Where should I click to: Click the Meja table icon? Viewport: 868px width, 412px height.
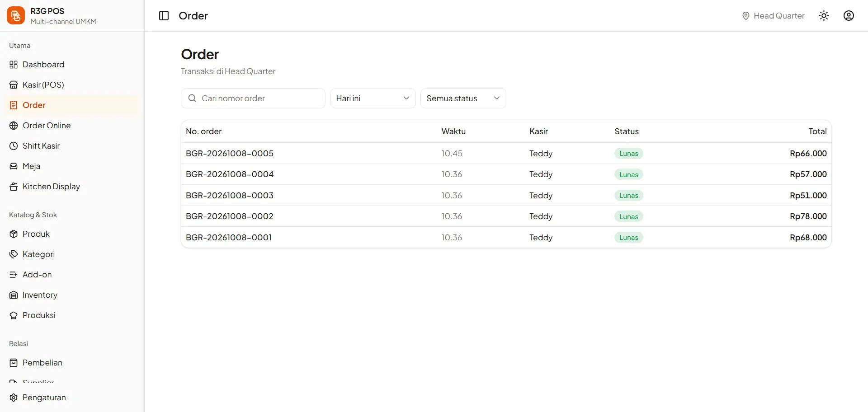(x=14, y=166)
